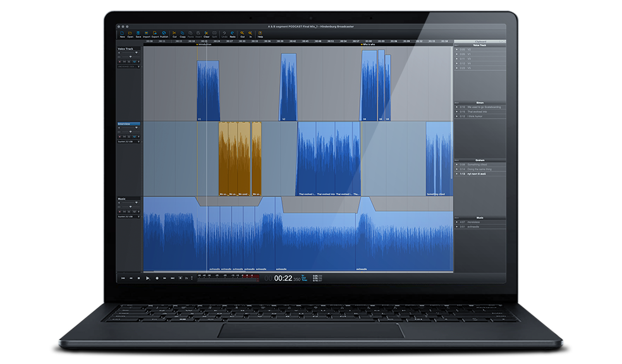Select the Cut scissors tool
622x364 pixels.
(x=174, y=33)
